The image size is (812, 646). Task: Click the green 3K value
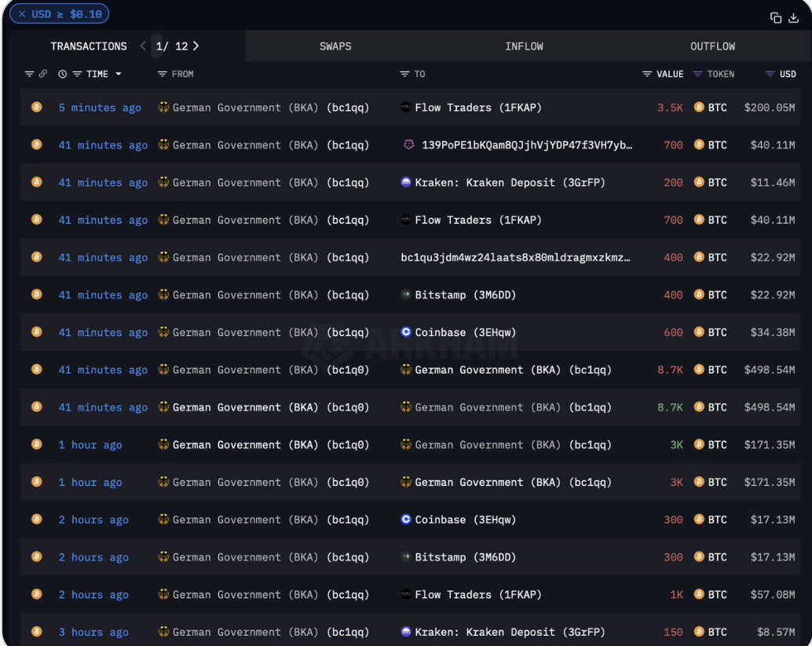click(676, 444)
